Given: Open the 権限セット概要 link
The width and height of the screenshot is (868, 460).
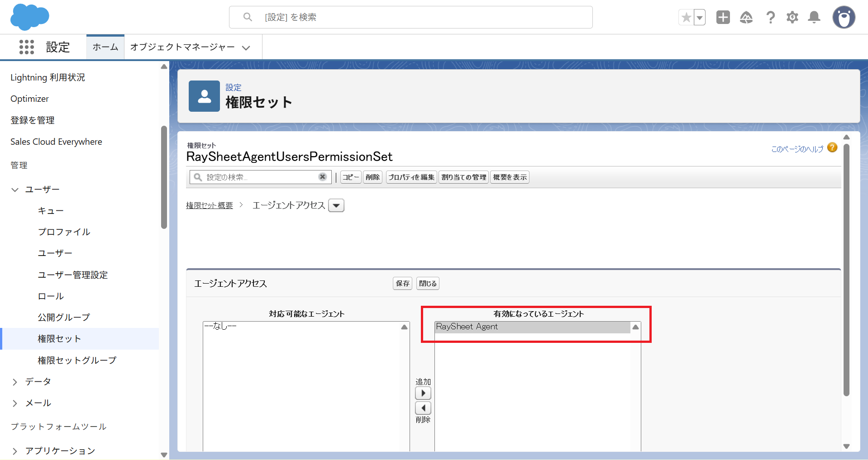Looking at the screenshot, I should (209, 205).
